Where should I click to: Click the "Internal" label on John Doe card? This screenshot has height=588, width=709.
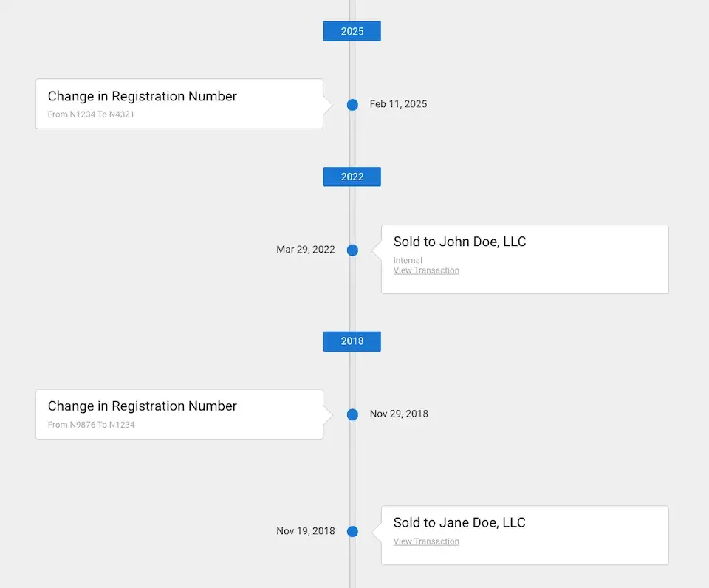[x=408, y=260]
